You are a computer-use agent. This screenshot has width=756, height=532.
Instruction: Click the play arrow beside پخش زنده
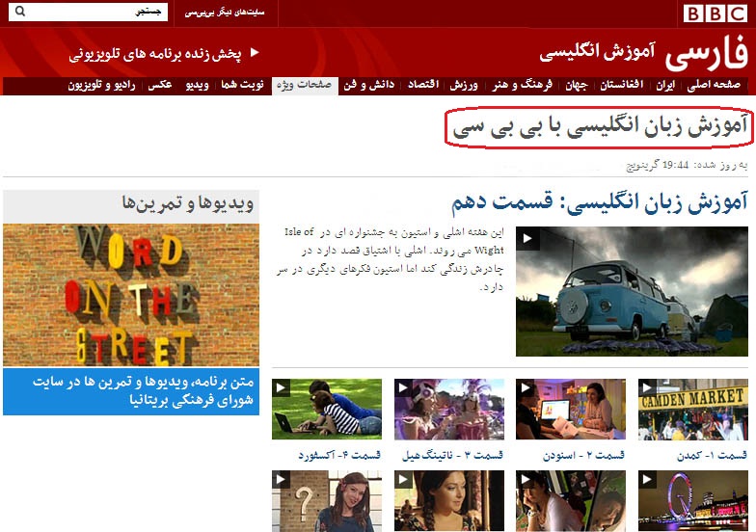[255, 52]
